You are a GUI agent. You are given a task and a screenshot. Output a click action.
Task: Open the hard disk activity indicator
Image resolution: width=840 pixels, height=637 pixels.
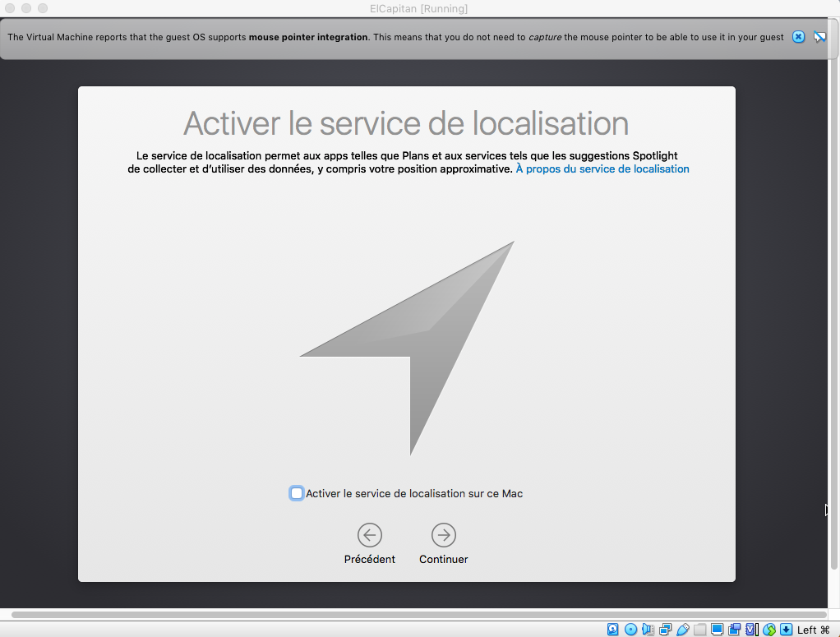click(x=613, y=630)
